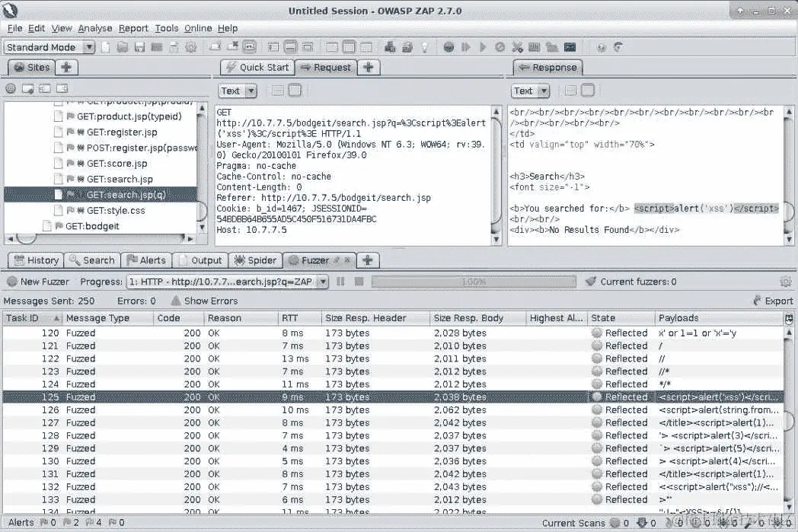Switch to the Quick Start tab
Image resolution: width=798 pixels, height=532 pixels.
258,67
